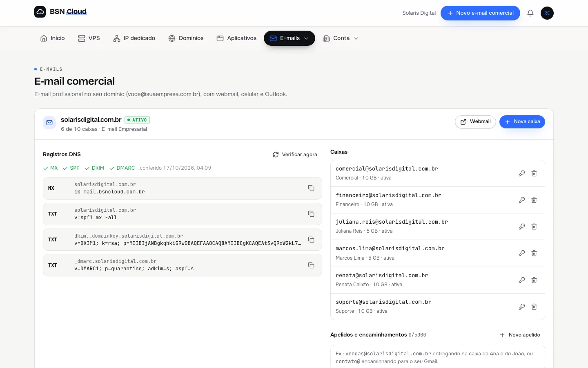Reset password for financeiro@solarisdigital.com.br

[522, 200]
